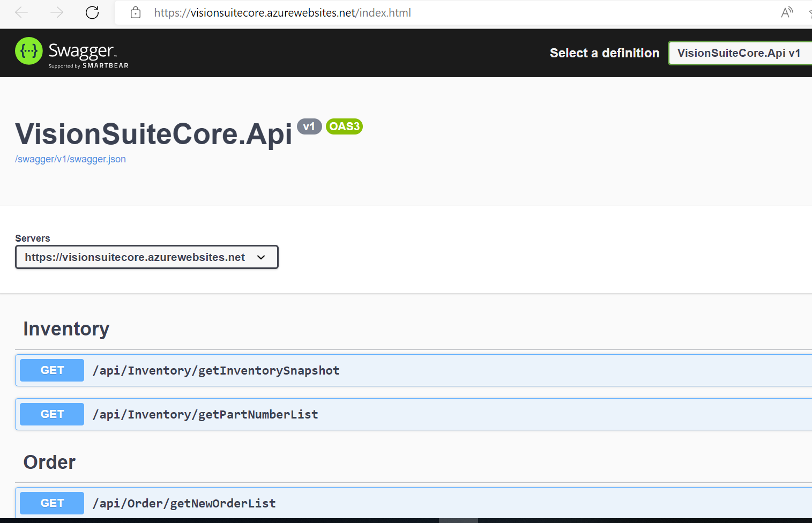View site information via the lock icon
Viewport: 812px width, 523px height.
coord(136,12)
